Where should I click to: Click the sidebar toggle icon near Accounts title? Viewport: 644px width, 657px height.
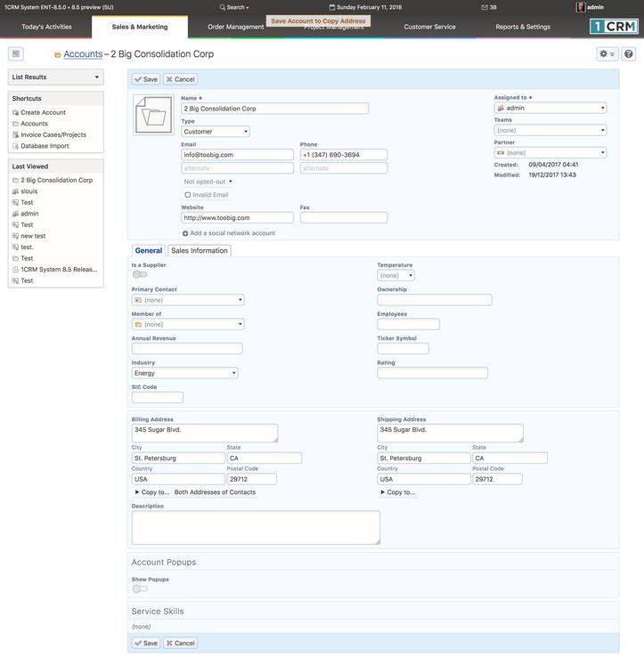click(x=16, y=53)
